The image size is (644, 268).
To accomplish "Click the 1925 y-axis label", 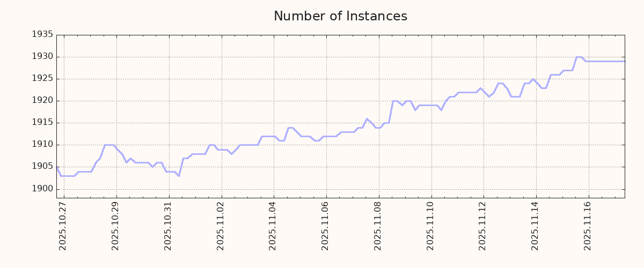I will 42,79.
